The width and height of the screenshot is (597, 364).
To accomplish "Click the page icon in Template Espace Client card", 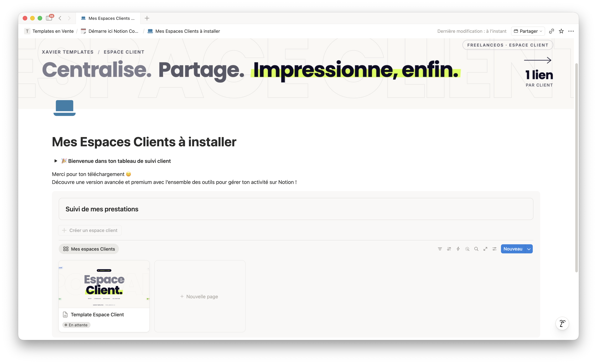I will tap(65, 315).
